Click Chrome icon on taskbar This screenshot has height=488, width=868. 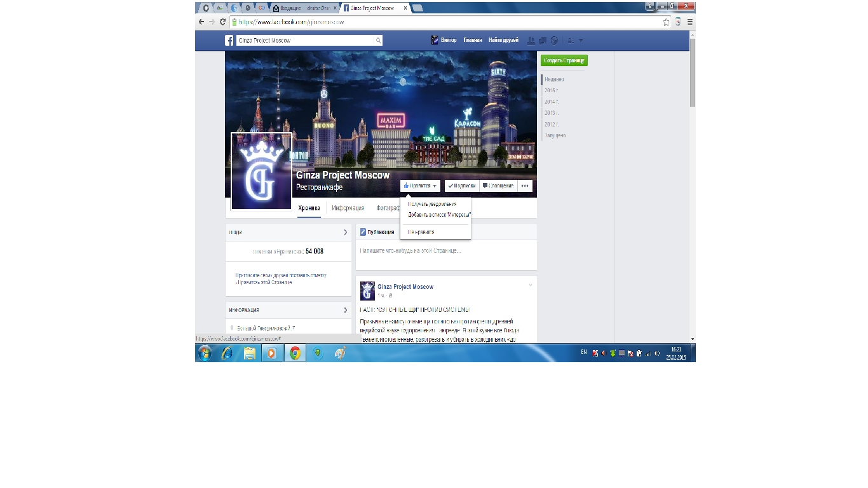[x=295, y=353]
